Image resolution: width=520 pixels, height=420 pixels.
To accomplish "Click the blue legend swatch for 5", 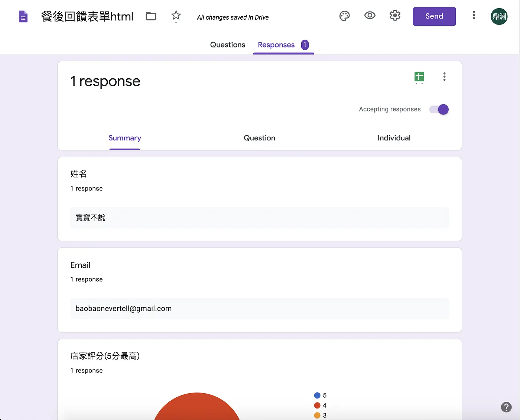I will [x=317, y=395].
